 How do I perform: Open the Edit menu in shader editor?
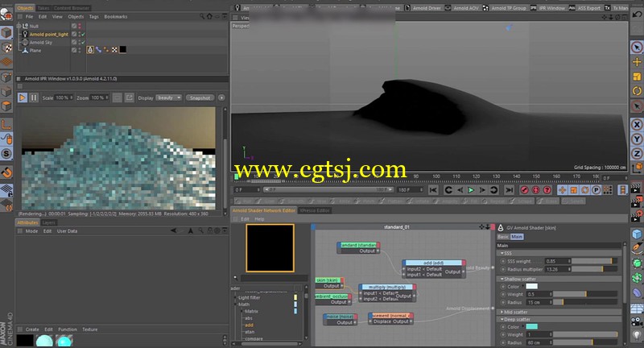pos(245,219)
